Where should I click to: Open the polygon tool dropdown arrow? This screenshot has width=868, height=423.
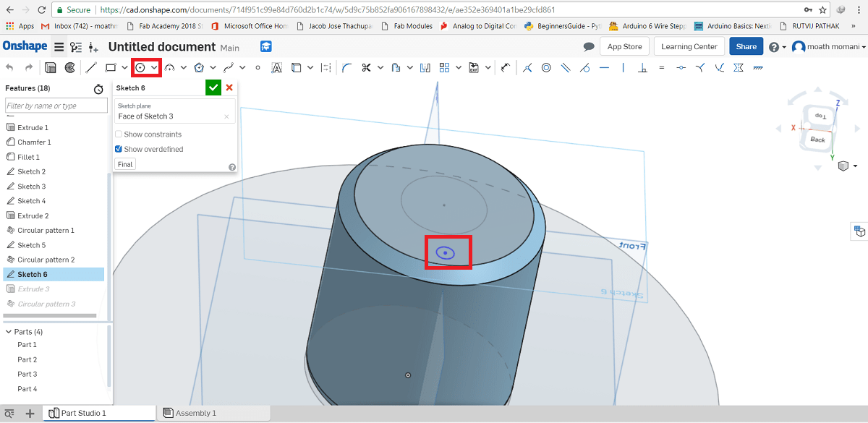point(213,68)
